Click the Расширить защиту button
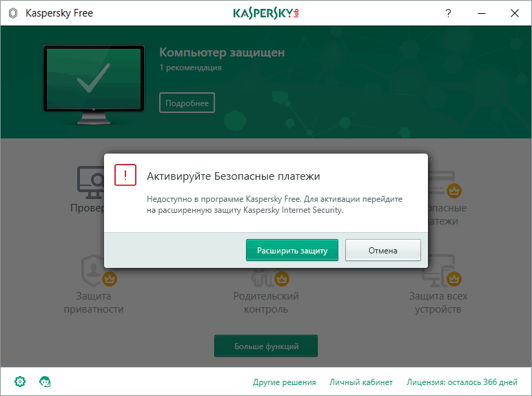 click(291, 250)
